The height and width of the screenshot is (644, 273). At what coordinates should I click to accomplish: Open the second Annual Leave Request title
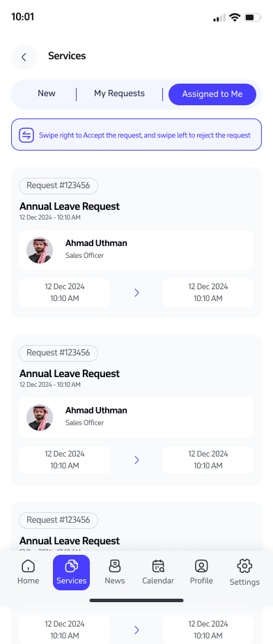point(70,374)
